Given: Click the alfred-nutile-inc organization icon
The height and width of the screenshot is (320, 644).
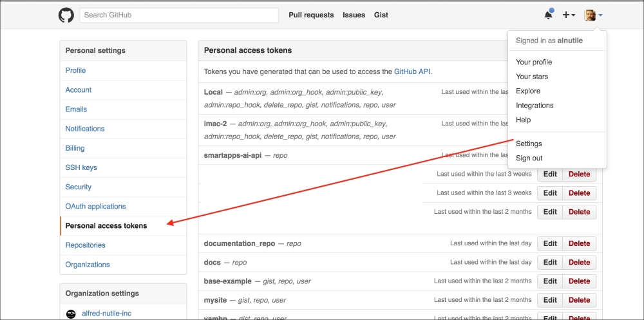Looking at the screenshot, I should [71, 314].
